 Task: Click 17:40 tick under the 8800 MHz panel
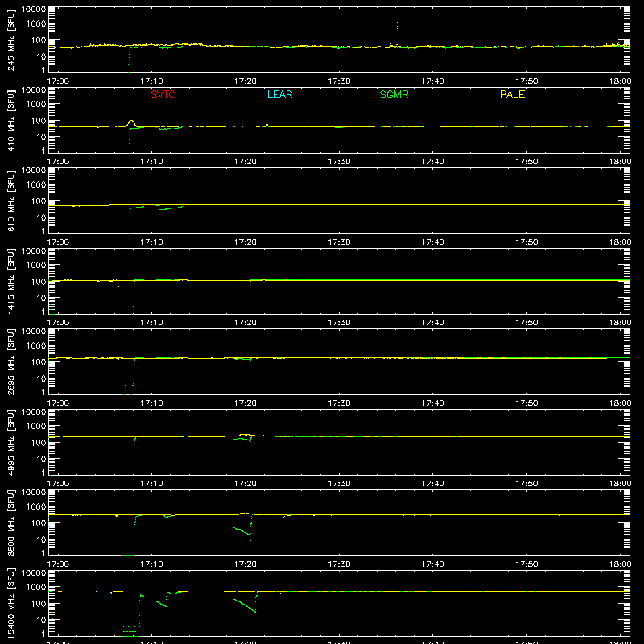432,564
